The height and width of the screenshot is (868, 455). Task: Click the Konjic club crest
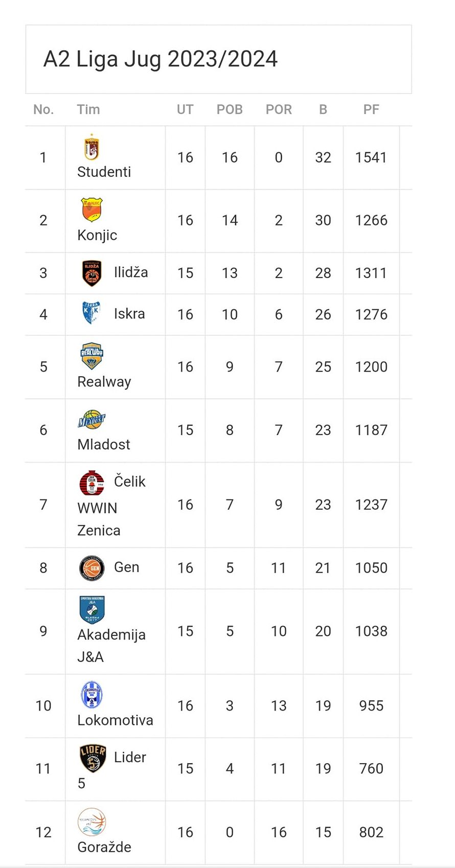[92, 210]
